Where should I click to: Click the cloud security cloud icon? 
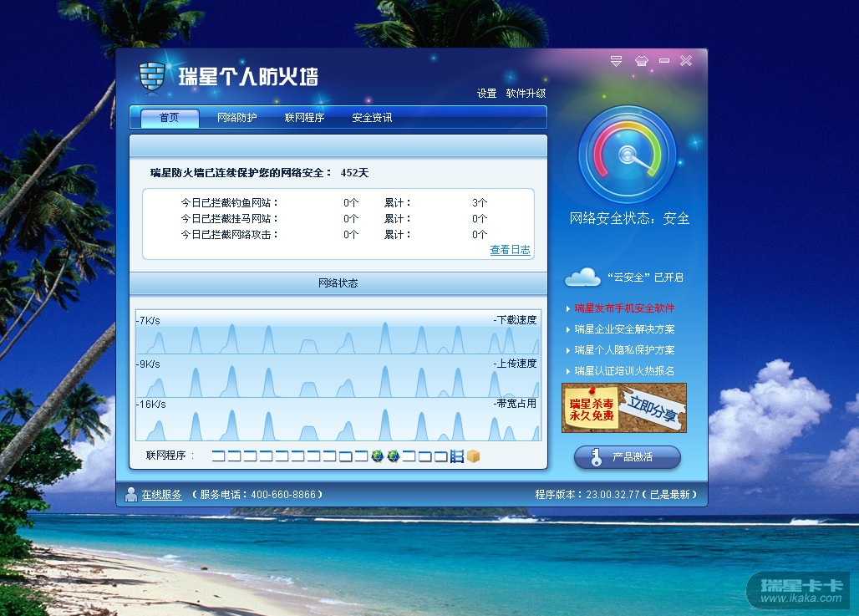coord(583,277)
